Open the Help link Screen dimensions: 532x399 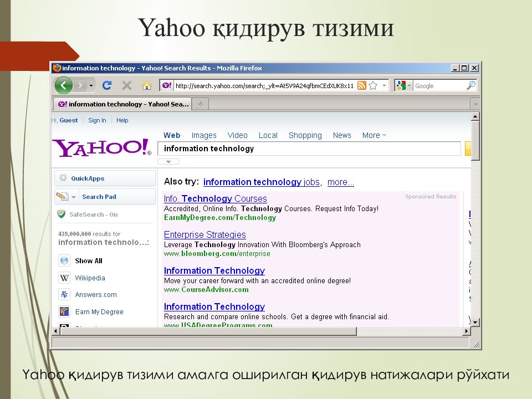coord(122,120)
